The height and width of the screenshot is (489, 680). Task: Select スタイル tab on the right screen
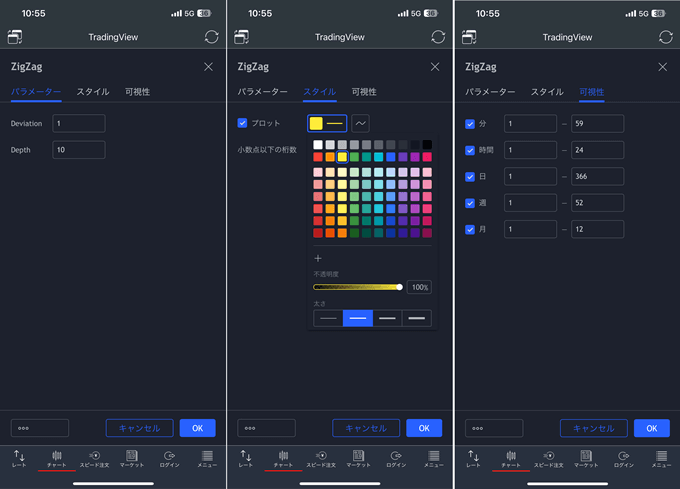[547, 92]
